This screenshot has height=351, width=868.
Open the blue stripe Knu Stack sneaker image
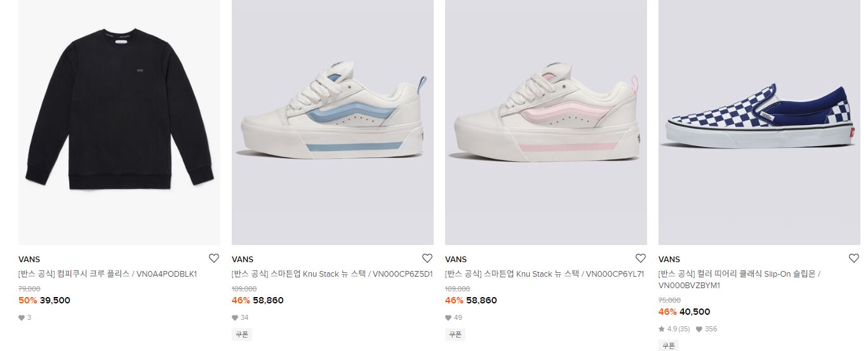[333, 123]
